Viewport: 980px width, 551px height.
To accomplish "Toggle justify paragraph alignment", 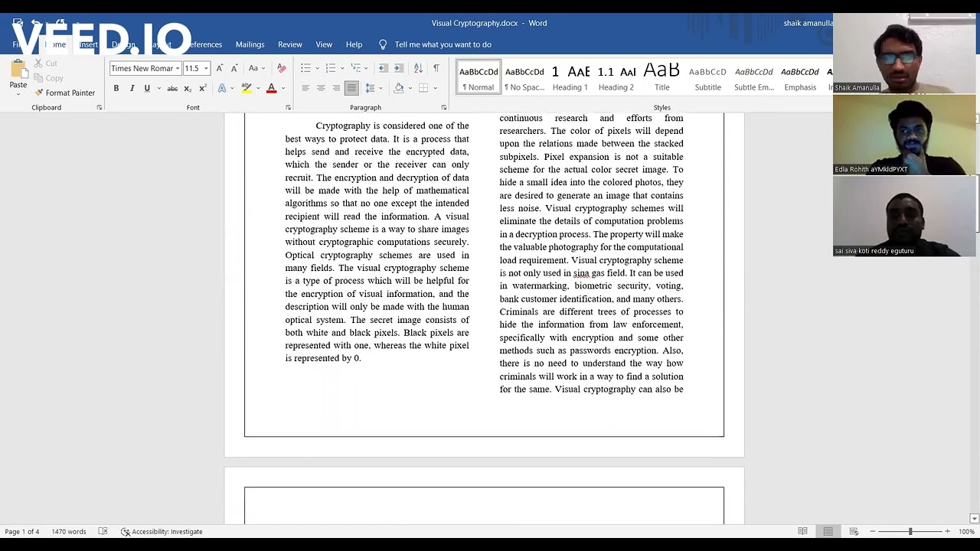I will 351,88.
